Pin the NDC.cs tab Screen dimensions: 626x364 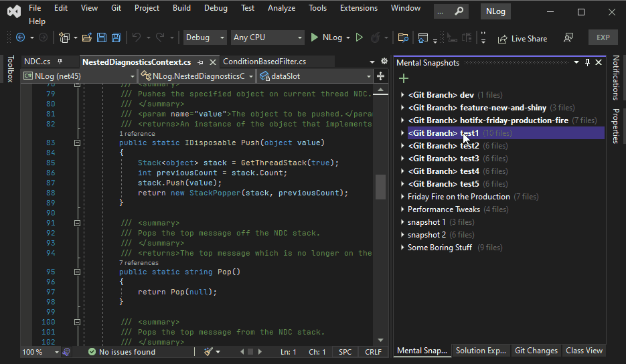point(60,62)
